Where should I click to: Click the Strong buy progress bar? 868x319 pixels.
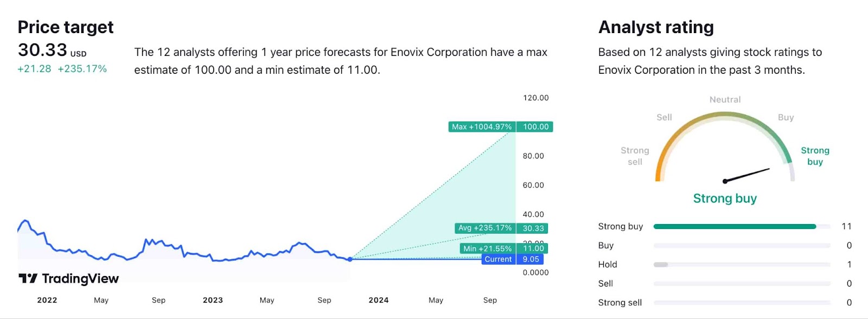(735, 227)
